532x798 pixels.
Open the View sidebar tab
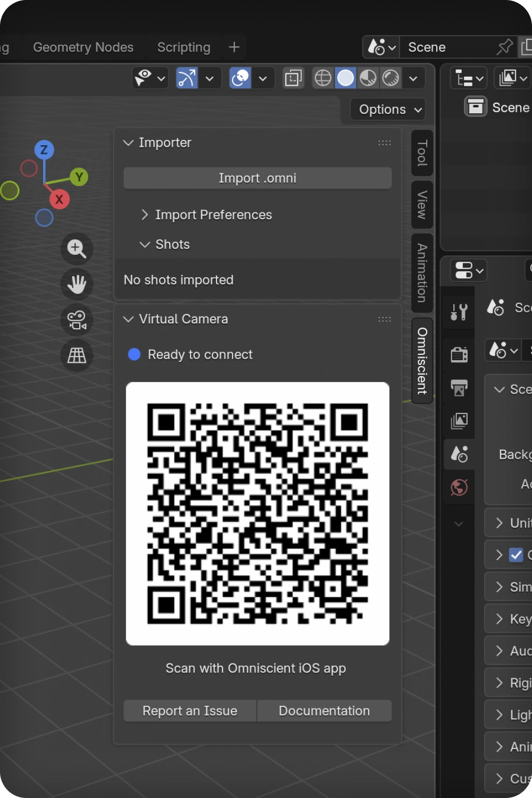pos(422,205)
